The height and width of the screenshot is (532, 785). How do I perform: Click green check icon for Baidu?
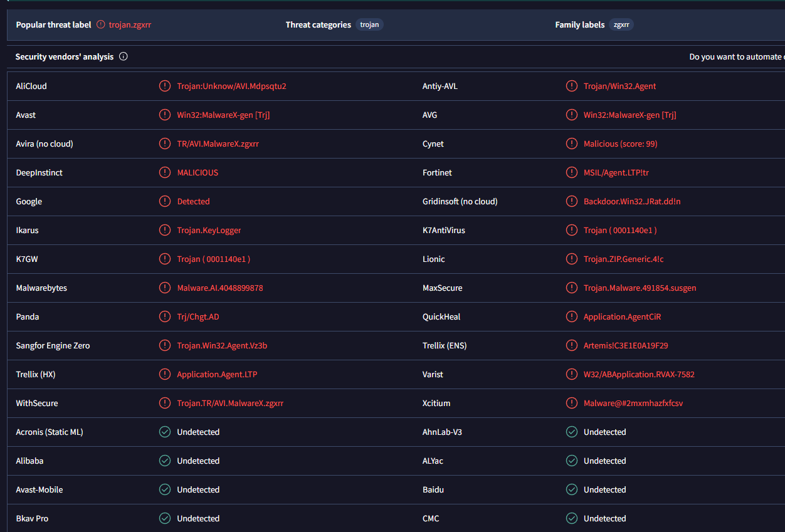coord(572,490)
